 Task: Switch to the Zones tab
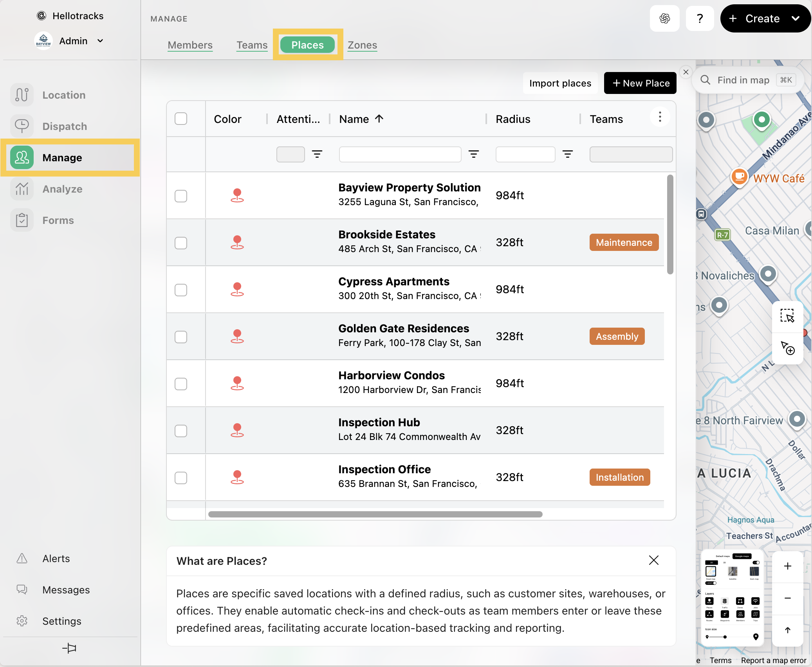(362, 45)
